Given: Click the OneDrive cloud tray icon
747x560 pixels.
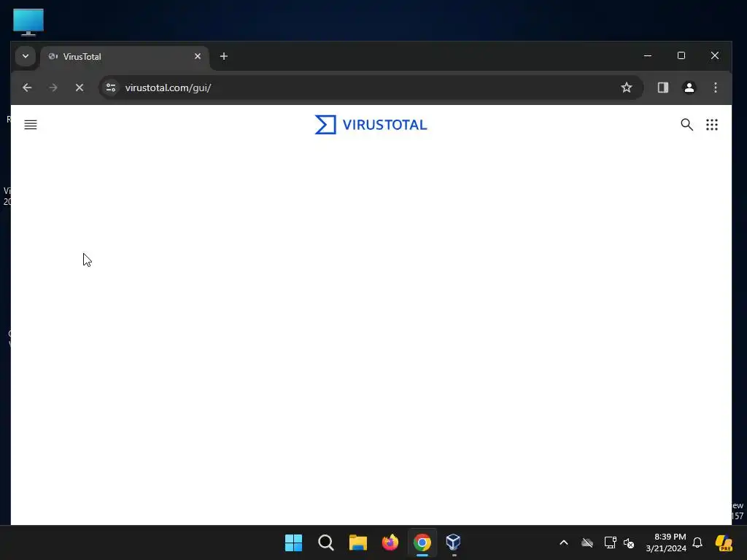Looking at the screenshot, I should pos(587,542).
